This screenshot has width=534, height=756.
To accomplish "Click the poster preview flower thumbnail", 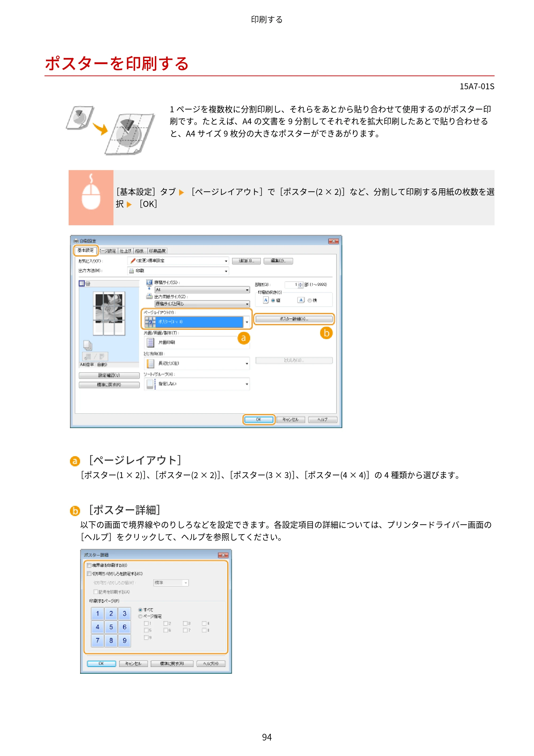I will pos(109,313).
